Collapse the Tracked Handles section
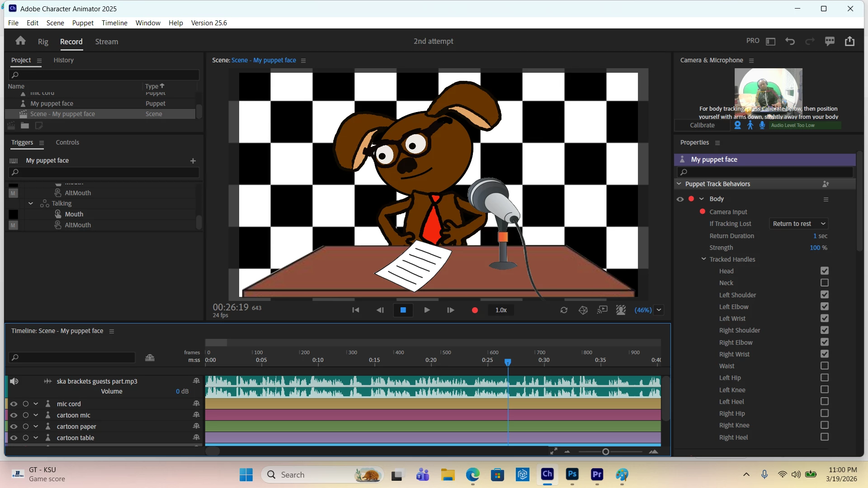 coord(703,259)
